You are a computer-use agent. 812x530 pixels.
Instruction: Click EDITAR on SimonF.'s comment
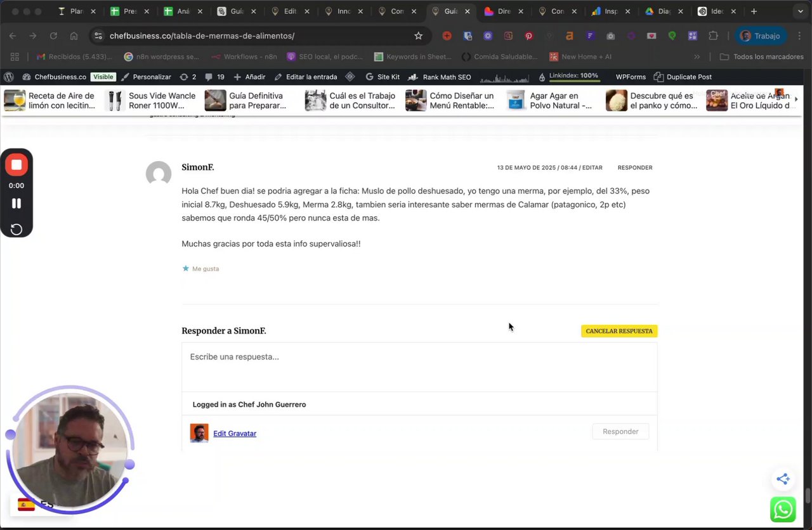[593, 168]
